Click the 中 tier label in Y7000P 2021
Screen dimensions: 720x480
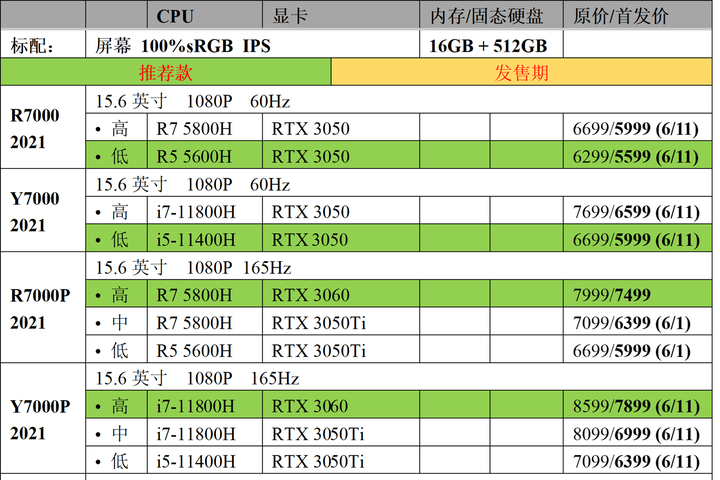coord(119,434)
